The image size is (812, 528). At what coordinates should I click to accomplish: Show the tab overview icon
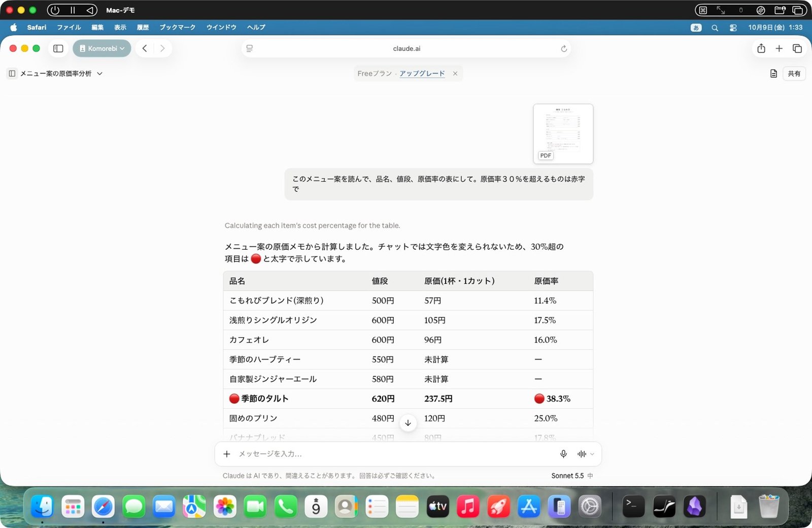[797, 49]
